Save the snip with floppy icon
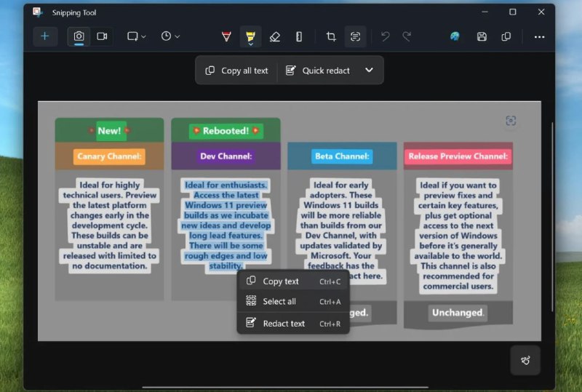 481,36
